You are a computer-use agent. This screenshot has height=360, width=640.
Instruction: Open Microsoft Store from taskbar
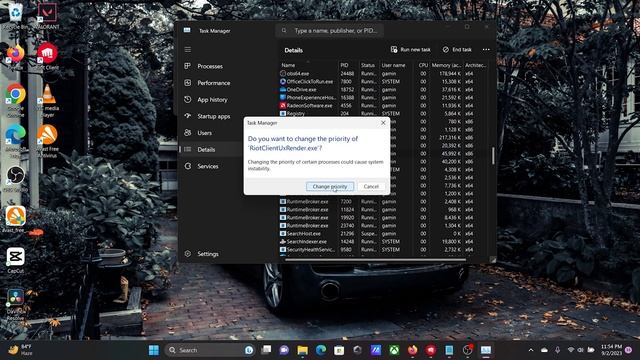point(339,350)
